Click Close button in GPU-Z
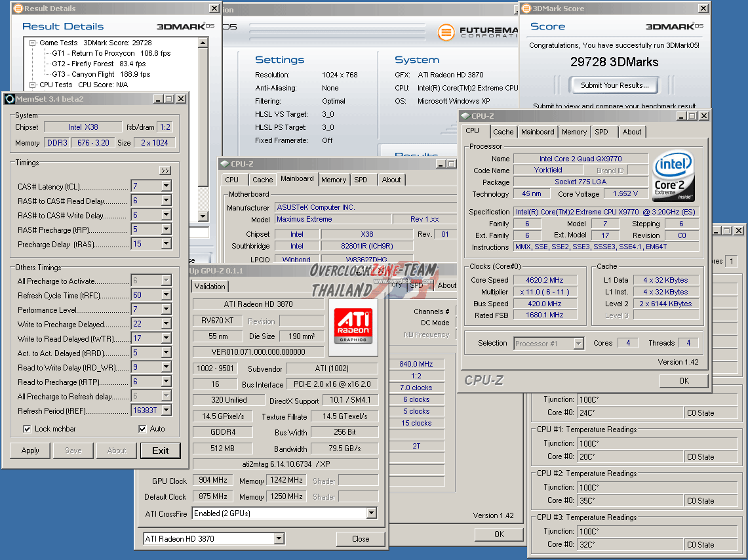 [x=361, y=539]
